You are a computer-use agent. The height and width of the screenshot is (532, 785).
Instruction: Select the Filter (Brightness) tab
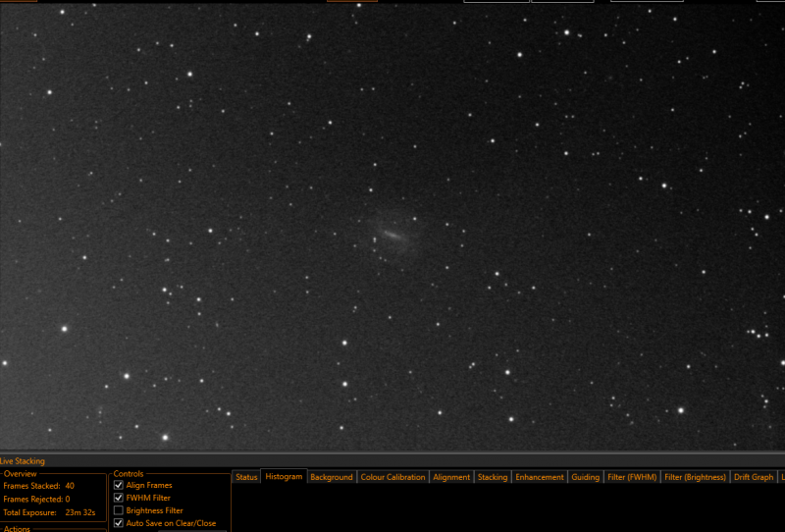(696, 477)
